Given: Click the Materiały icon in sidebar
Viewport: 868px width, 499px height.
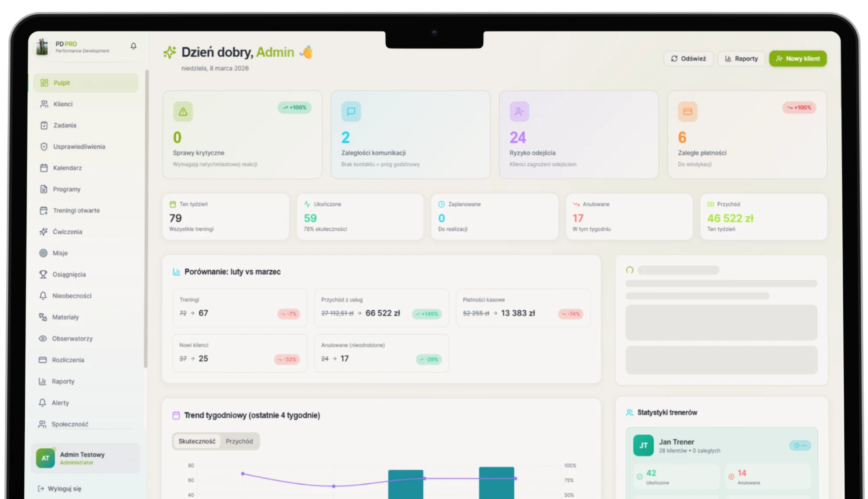Looking at the screenshot, I should (43, 317).
